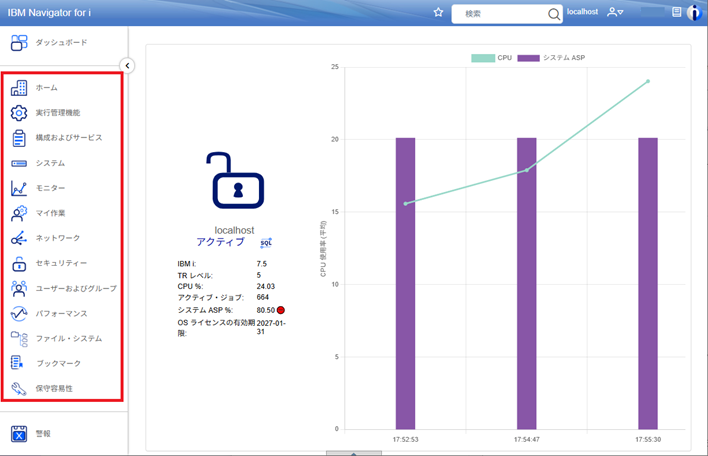Viewport: 708px width, 456px height.
Task: Open ユーザーおよびグループ people icon
Action: 19,288
